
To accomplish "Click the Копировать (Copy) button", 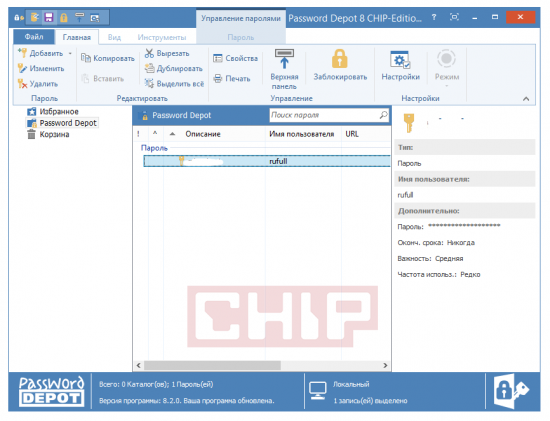I will [x=108, y=58].
